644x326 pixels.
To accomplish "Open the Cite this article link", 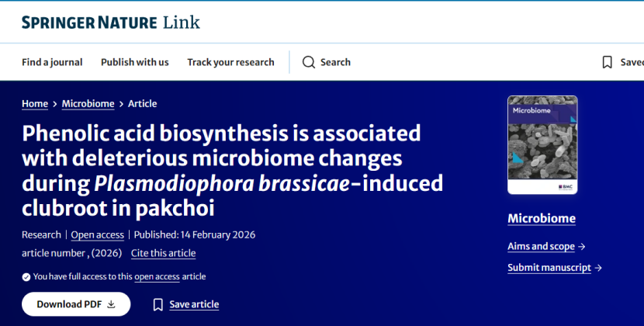I will pos(163,253).
